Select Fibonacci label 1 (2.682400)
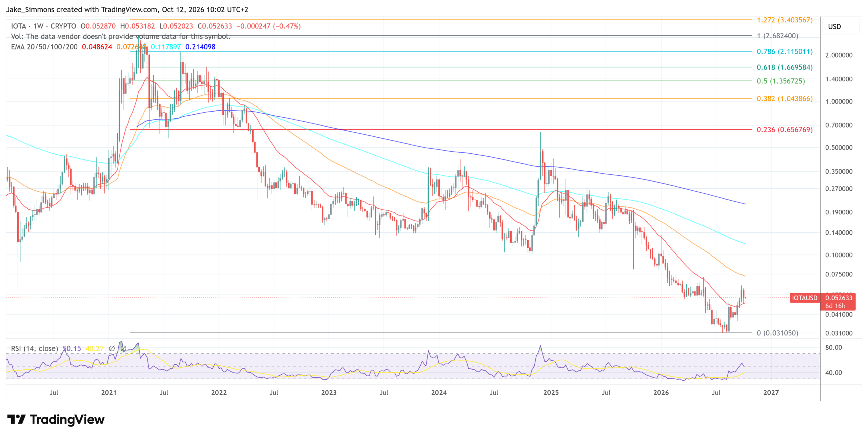 (777, 36)
